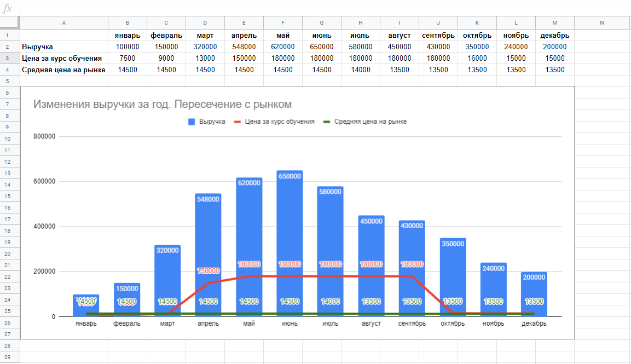Click the 800000 y-axis label

[x=44, y=136]
